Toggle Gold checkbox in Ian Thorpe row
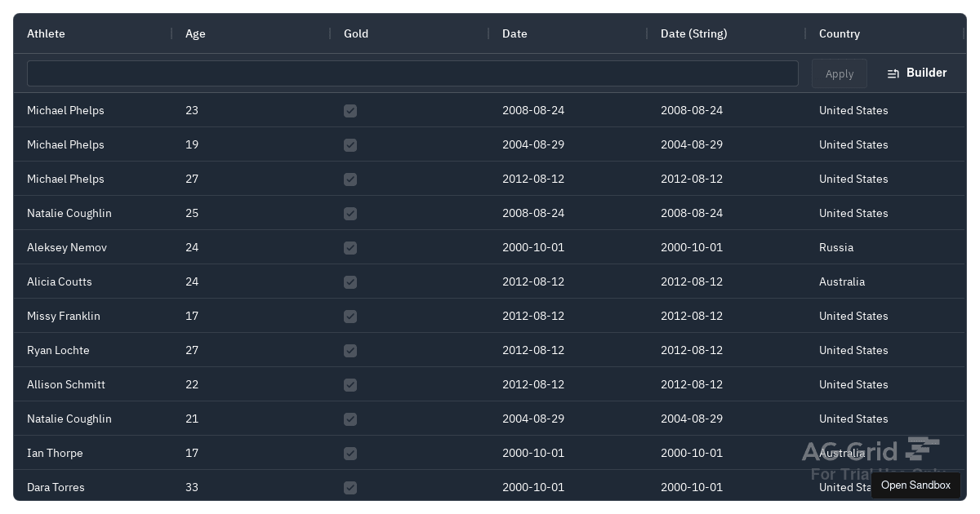Screen dimensions: 980x514 [x=350, y=454]
